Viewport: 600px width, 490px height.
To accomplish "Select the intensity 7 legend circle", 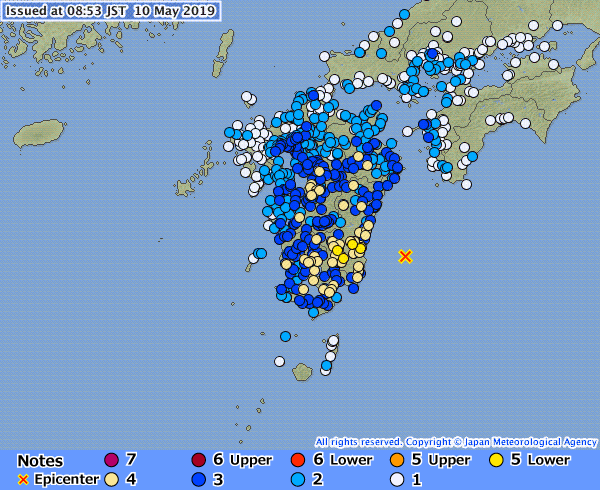I will (x=111, y=460).
